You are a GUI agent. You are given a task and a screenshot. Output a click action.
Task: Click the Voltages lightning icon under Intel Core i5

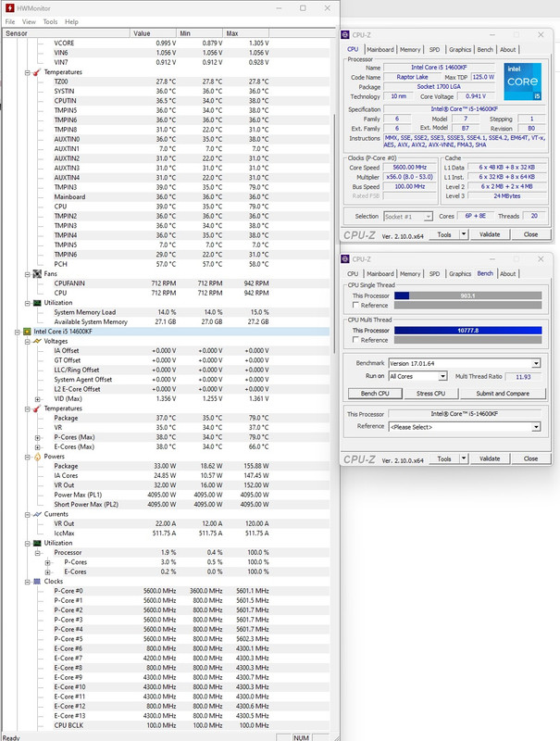click(x=37, y=341)
